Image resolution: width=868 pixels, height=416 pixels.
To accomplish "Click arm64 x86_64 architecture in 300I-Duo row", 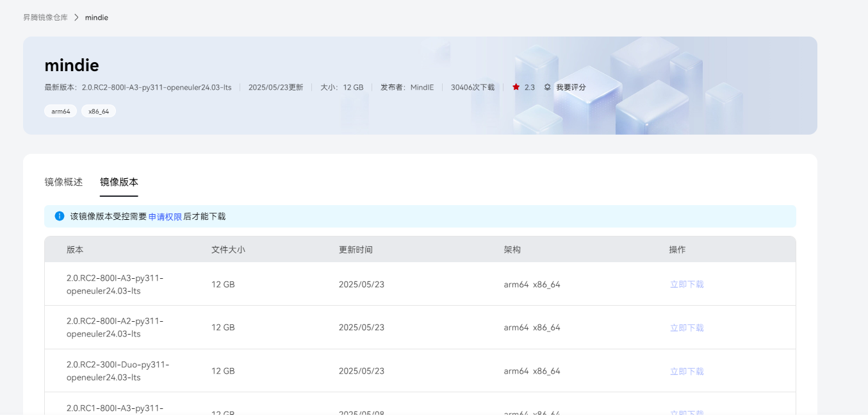I will (x=532, y=371).
